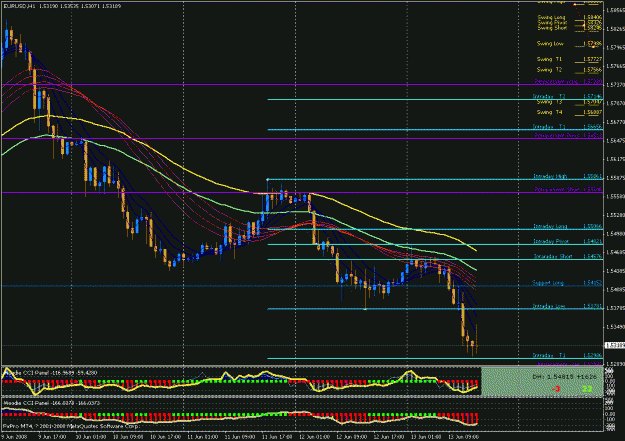Click the 12 Jun 17:00 time axis label
The image size is (625, 441).
coord(389,437)
